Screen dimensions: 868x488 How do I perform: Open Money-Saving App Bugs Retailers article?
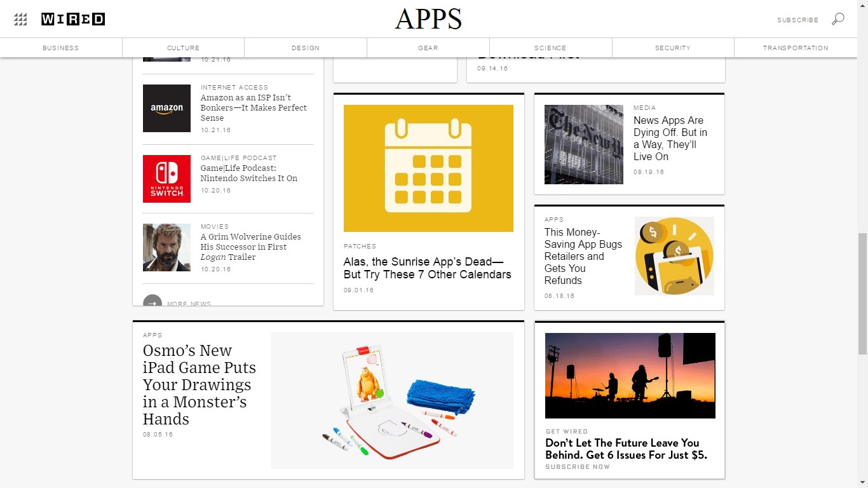(x=583, y=256)
